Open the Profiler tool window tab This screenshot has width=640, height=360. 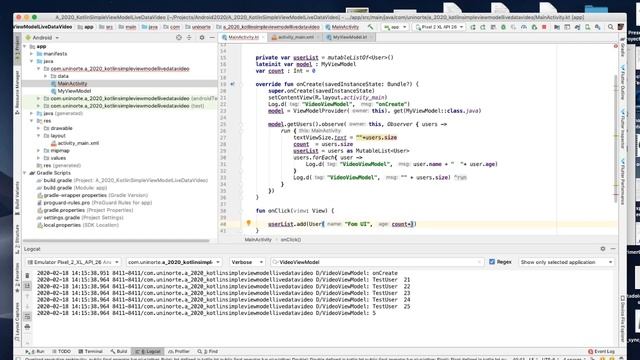click(x=179, y=351)
